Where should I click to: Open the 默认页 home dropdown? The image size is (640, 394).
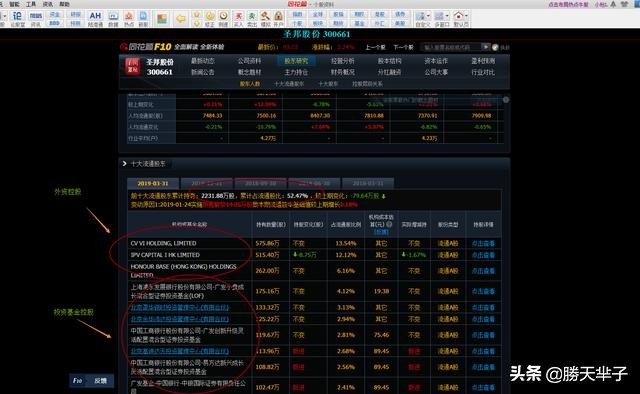coord(461,18)
